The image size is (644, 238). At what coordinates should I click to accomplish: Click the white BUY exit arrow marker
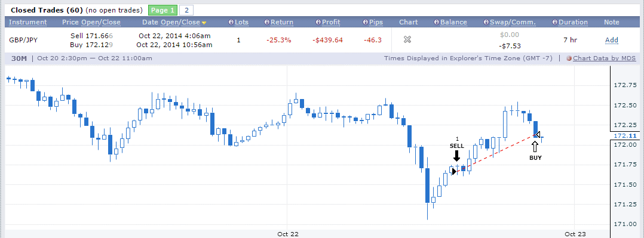[x=535, y=147]
